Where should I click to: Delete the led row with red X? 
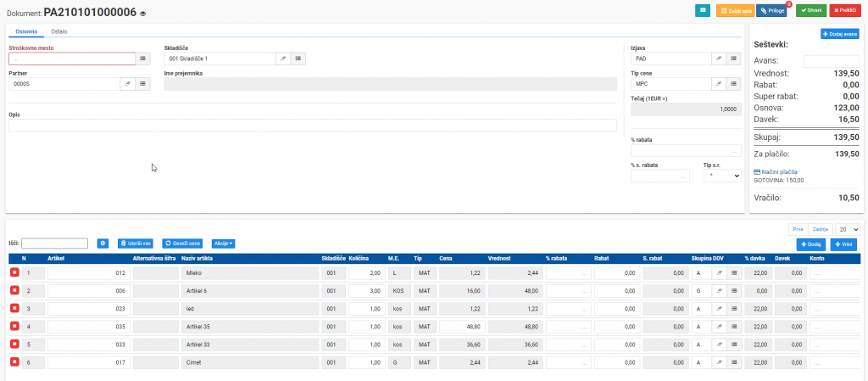(x=14, y=309)
